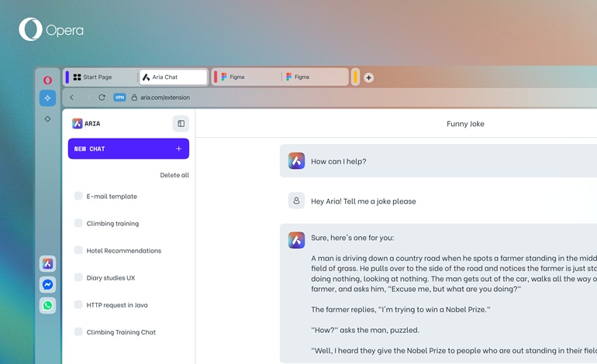597x364 pixels.
Task: Tick the HTTP request in Java checkbox
Action: pyautogui.click(x=78, y=304)
